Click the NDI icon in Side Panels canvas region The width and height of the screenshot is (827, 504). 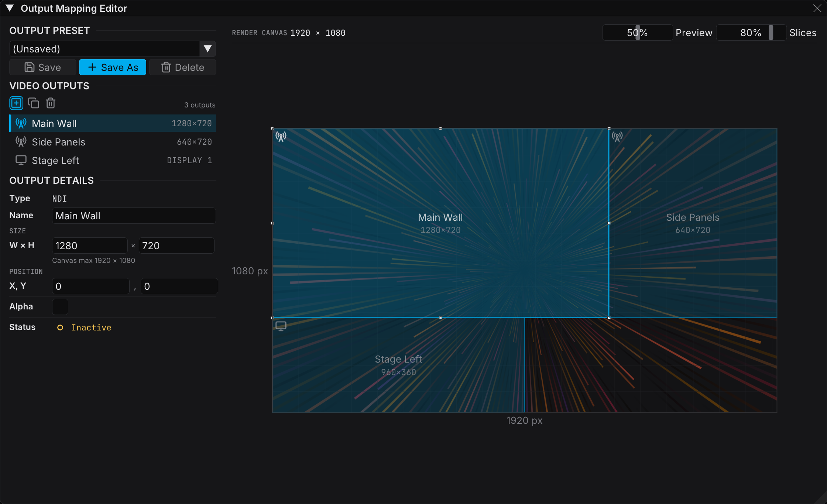[617, 137]
